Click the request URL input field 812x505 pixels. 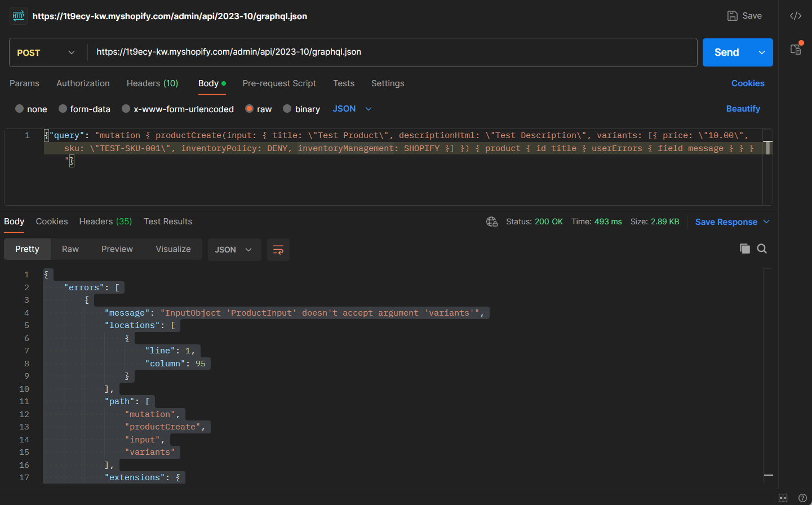(x=392, y=52)
